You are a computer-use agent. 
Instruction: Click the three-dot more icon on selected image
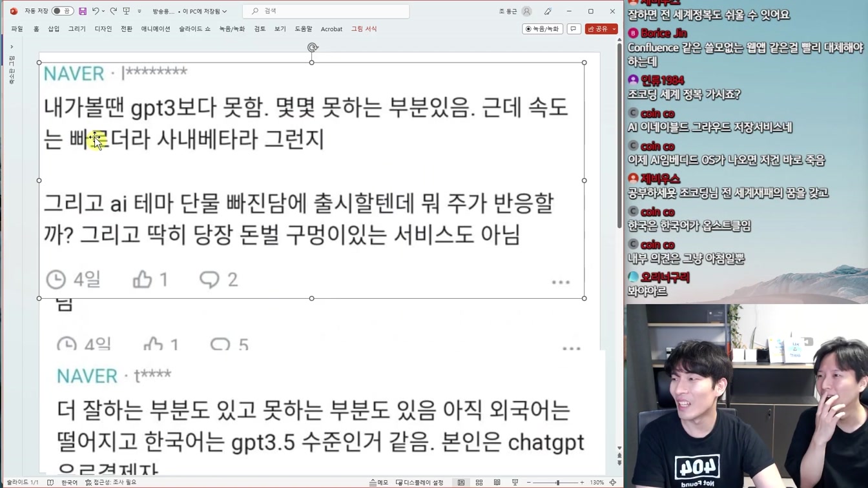tap(561, 282)
